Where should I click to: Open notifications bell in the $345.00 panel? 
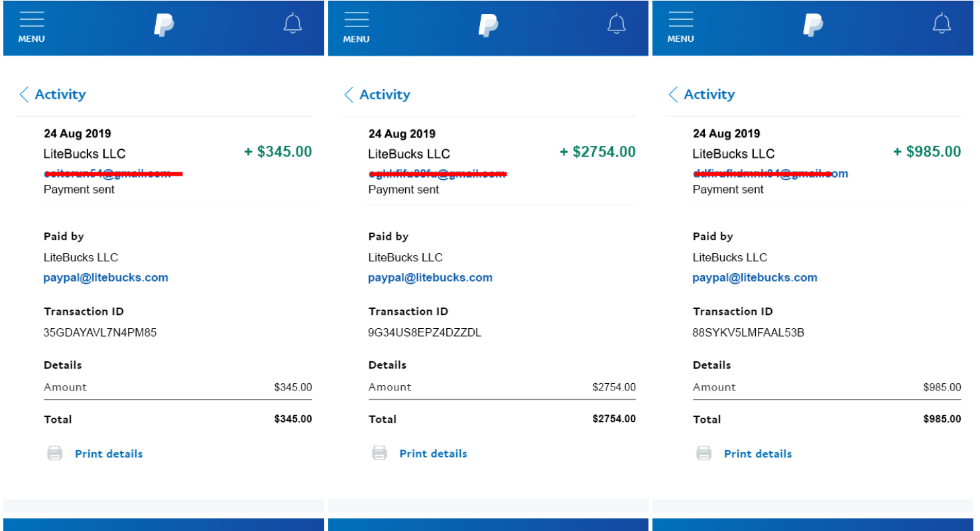click(292, 23)
